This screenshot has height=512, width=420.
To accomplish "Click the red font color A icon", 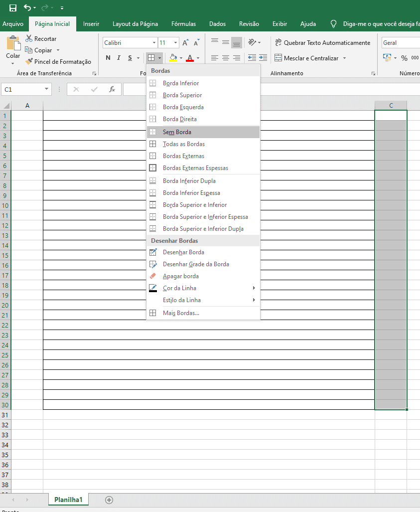I will pos(190,58).
